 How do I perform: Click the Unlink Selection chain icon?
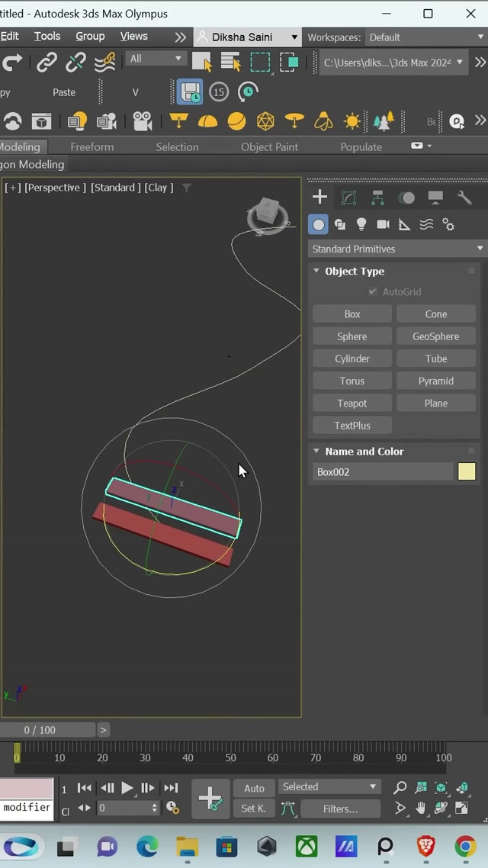tap(75, 63)
